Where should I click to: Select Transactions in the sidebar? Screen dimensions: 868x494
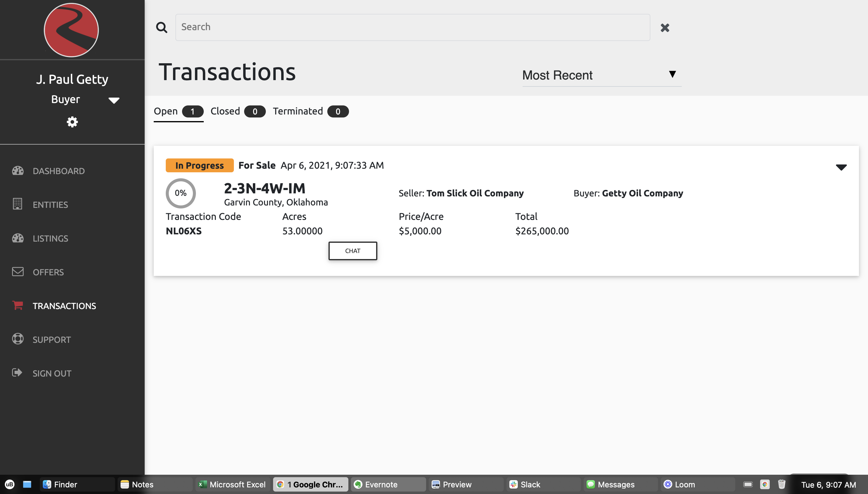(64, 306)
